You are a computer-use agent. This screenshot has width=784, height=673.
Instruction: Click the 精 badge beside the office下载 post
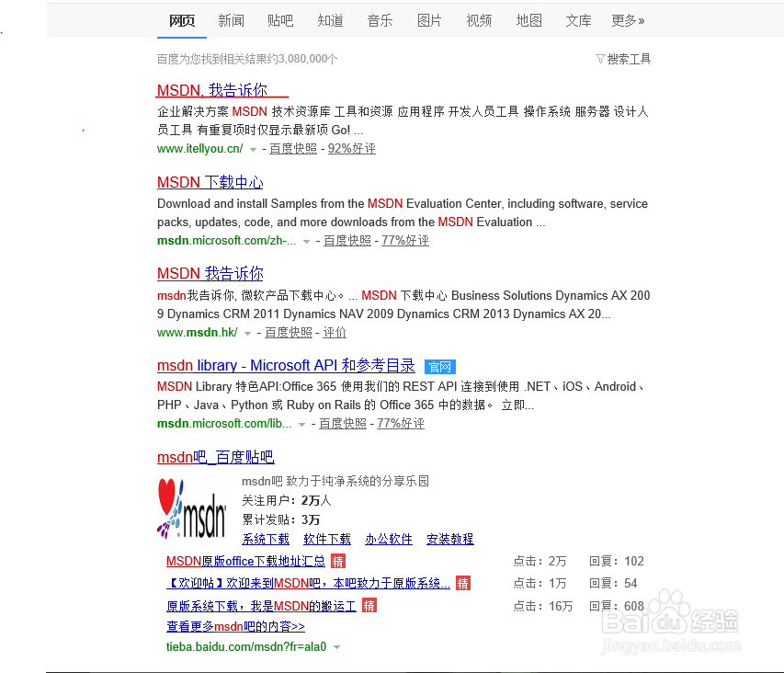[x=338, y=561]
